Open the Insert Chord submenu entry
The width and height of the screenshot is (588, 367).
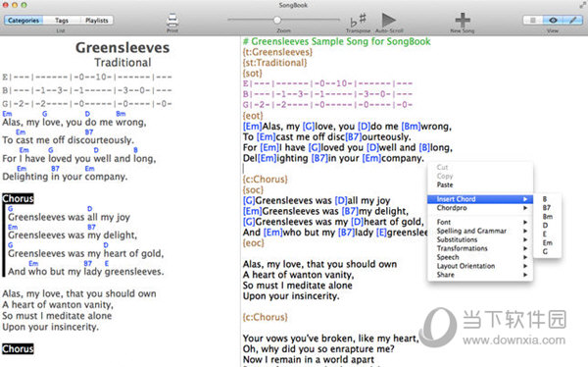point(480,199)
